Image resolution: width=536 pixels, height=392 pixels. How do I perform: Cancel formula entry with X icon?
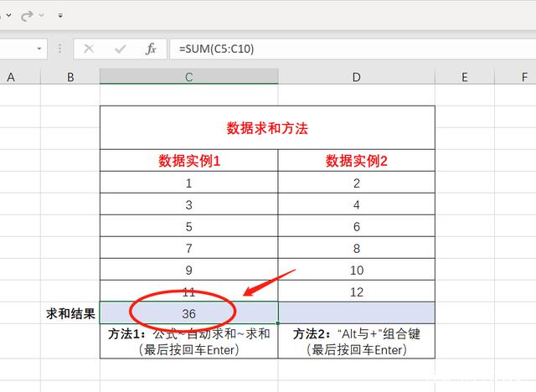[x=89, y=49]
